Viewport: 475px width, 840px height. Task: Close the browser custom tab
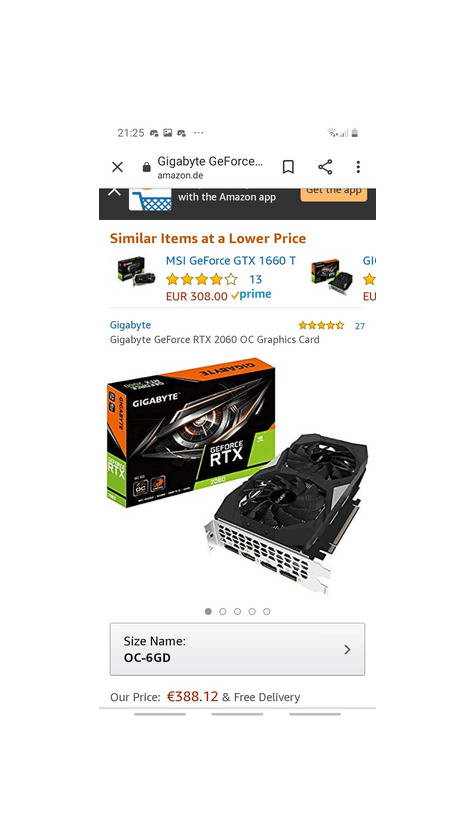[117, 167]
